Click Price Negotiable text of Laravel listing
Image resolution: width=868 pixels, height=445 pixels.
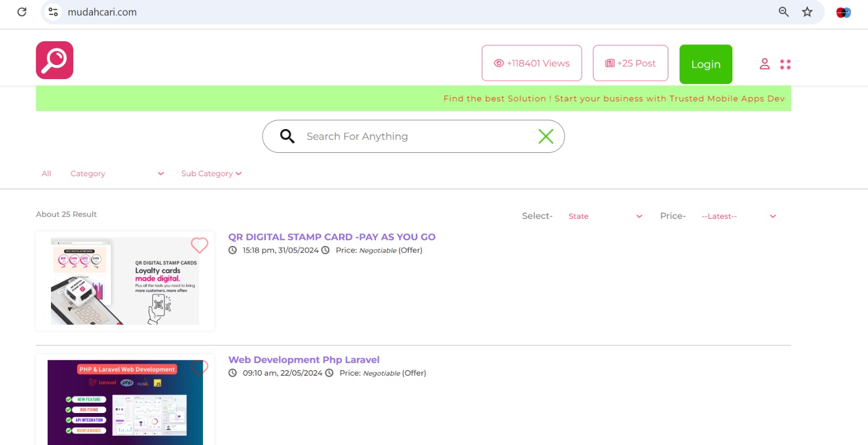[382, 373]
